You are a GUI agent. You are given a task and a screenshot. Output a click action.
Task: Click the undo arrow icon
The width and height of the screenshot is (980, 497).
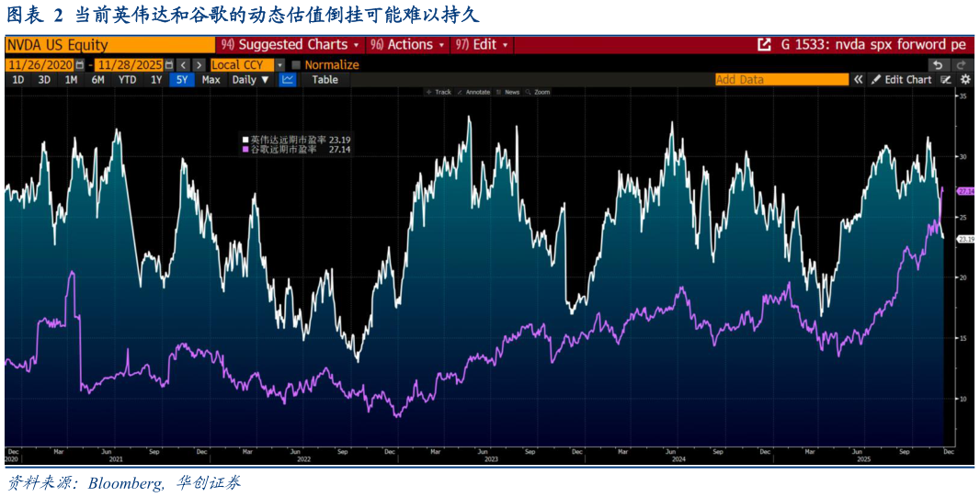click(x=937, y=64)
